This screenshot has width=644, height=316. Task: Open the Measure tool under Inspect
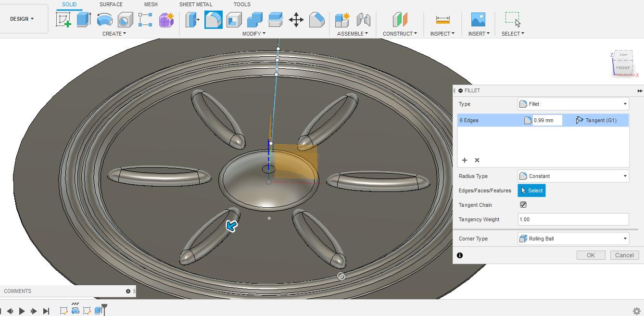442,20
